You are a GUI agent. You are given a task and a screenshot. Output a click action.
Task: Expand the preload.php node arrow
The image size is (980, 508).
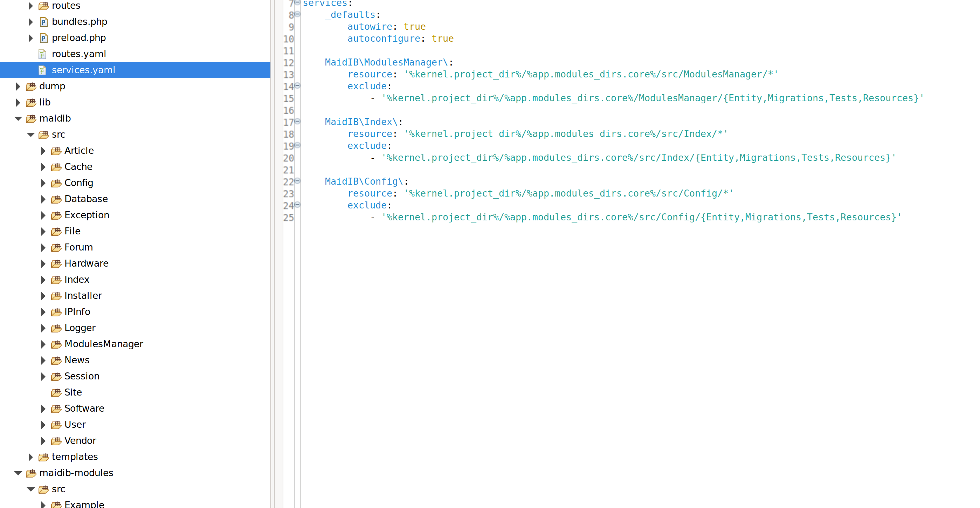point(30,38)
